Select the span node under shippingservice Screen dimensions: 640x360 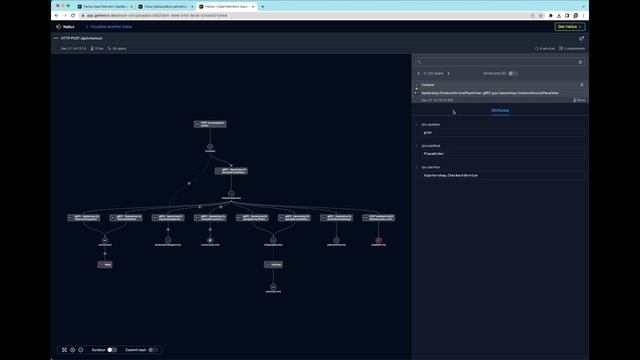point(273,264)
